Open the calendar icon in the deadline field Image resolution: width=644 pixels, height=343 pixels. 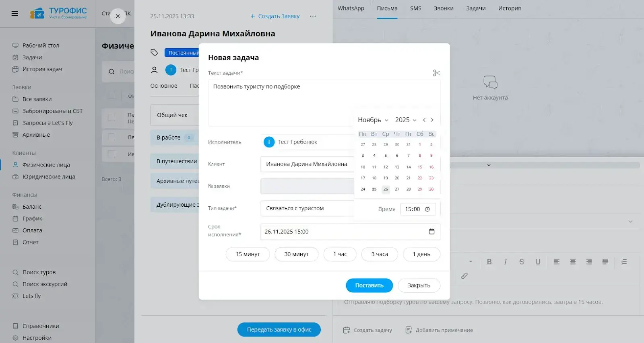click(431, 232)
